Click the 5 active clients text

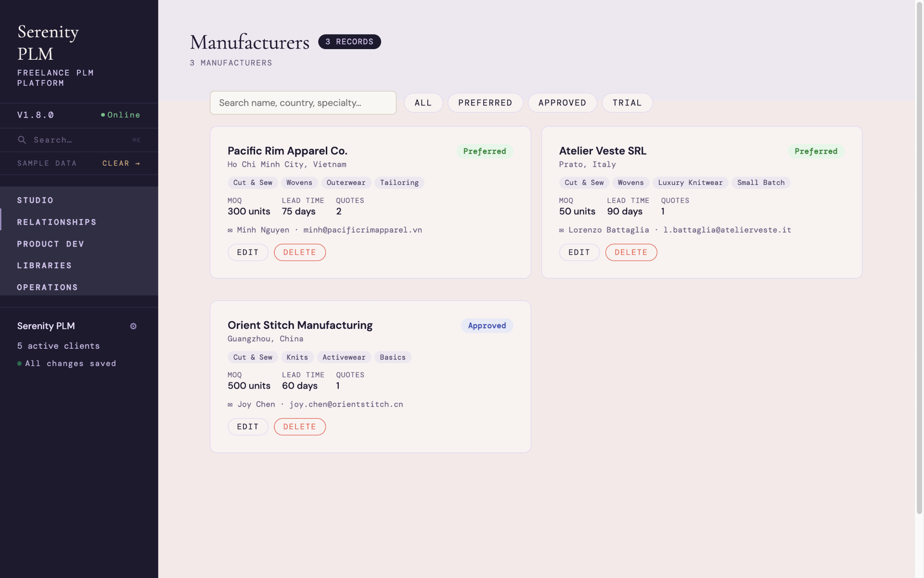pyautogui.click(x=59, y=346)
